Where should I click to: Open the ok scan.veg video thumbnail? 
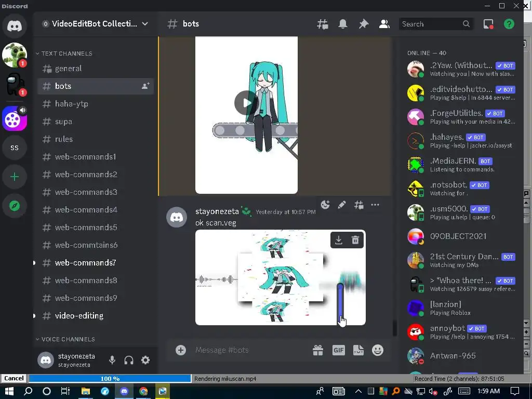coord(280,277)
